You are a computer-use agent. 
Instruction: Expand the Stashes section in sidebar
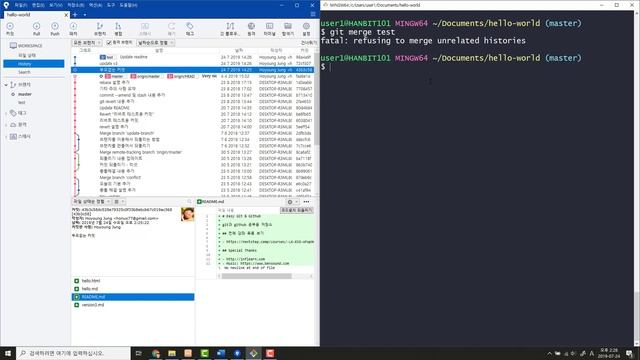click(x=6, y=136)
